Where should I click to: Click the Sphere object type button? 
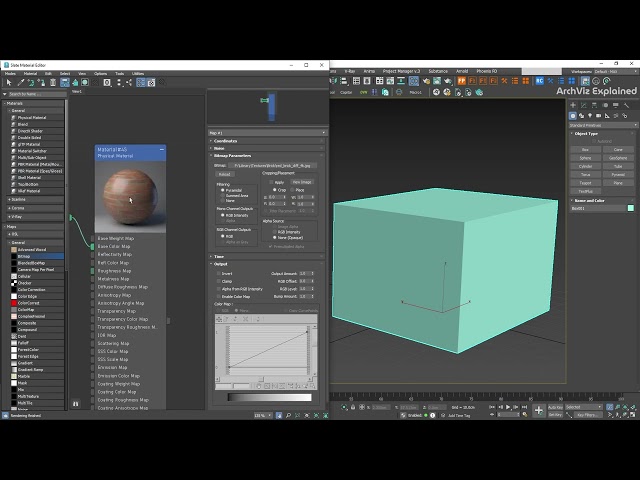585,158
